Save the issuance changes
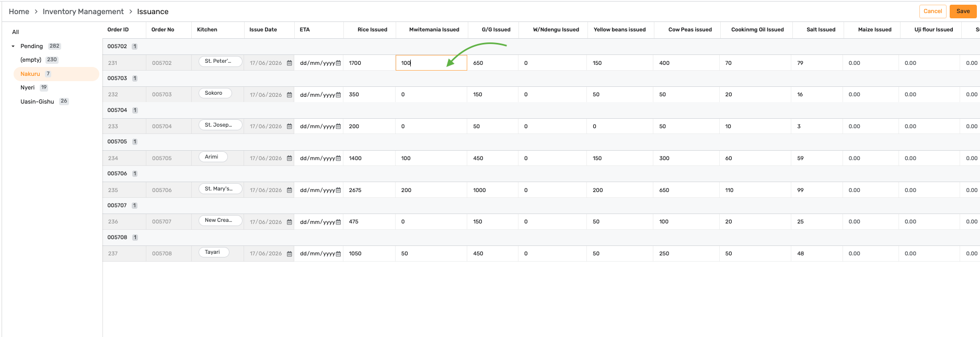Image resolution: width=980 pixels, height=337 pixels. (963, 11)
